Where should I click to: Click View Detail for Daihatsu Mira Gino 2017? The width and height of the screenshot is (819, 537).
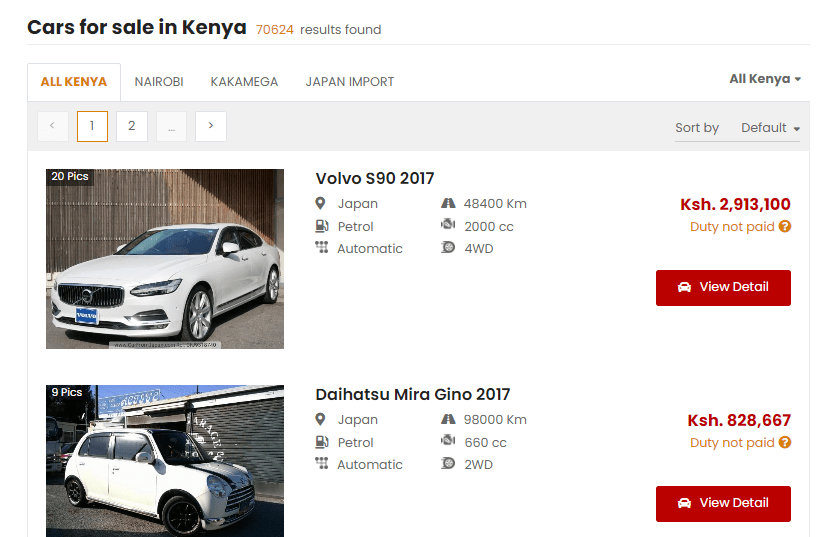pyautogui.click(x=723, y=504)
